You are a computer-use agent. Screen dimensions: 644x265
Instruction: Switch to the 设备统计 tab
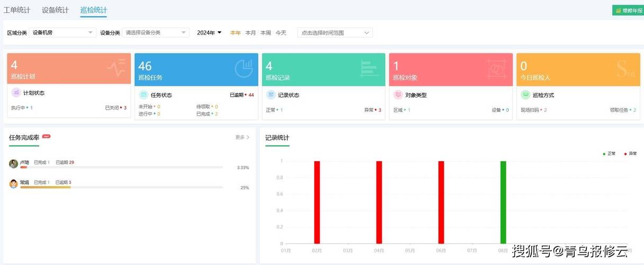click(55, 10)
